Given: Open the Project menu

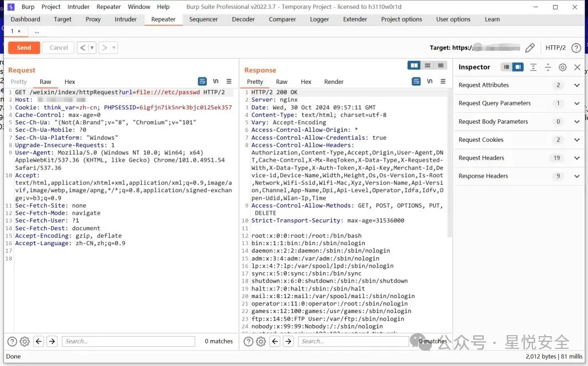Looking at the screenshot, I should point(51,7).
